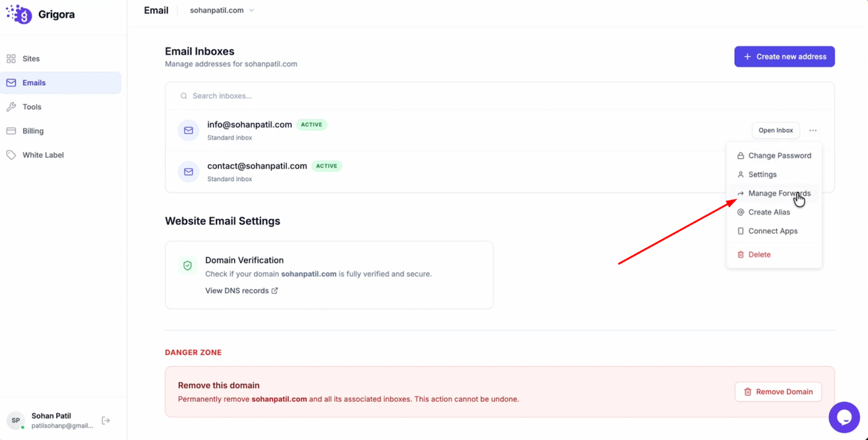Image resolution: width=868 pixels, height=440 pixels.
Task: Click the Grigora logo icon
Action: [x=19, y=14]
